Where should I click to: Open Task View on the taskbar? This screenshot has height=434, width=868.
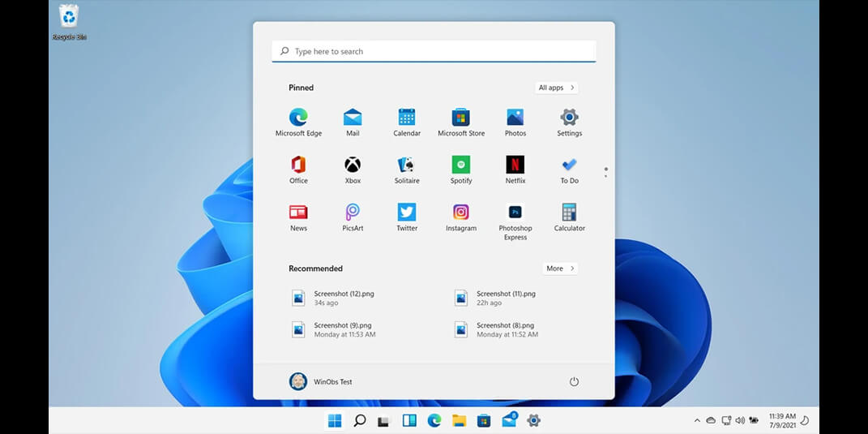(x=383, y=421)
